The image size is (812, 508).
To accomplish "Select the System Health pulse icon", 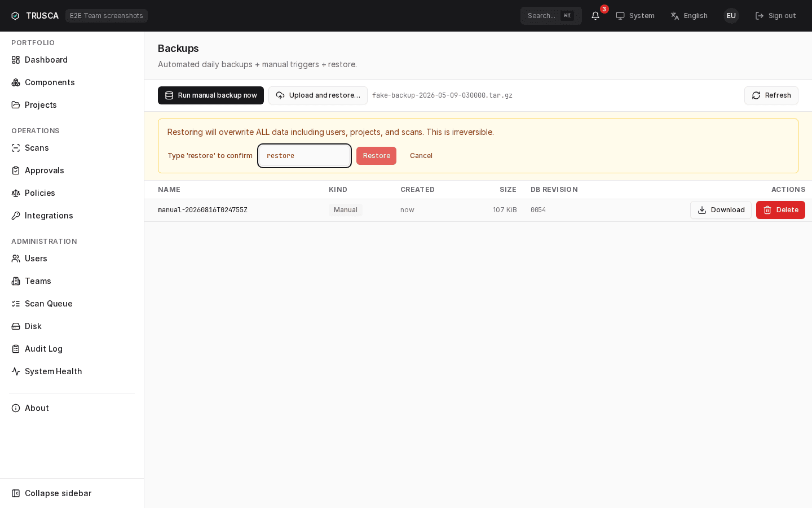I will [16, 371].
